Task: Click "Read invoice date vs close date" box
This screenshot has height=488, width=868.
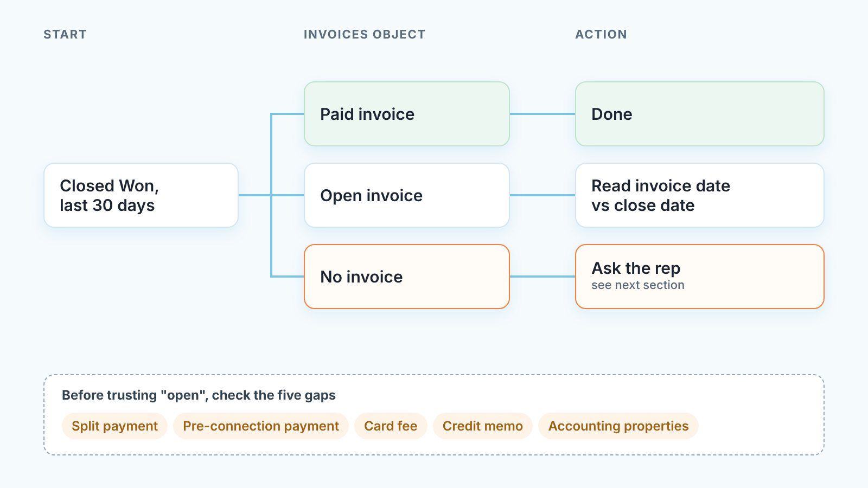Action: tap(700, 195)
